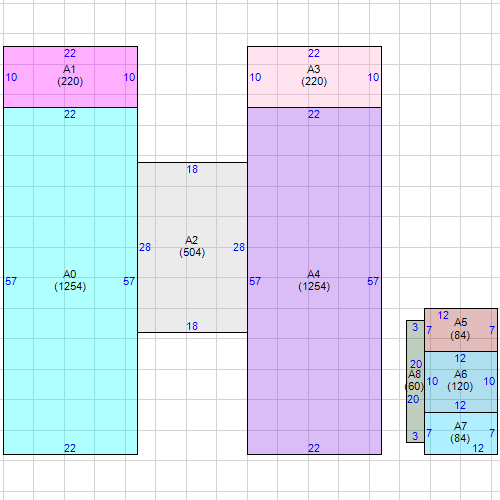Viewport: 500px width, 500px height.
Task: Select the blue A6 rectangle
Action: point(461,382)
